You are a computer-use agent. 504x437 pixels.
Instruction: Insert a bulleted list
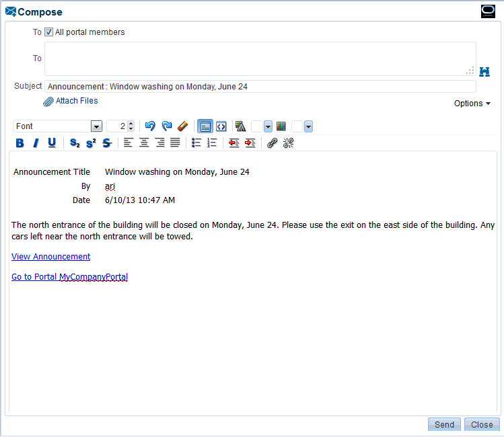196,143
